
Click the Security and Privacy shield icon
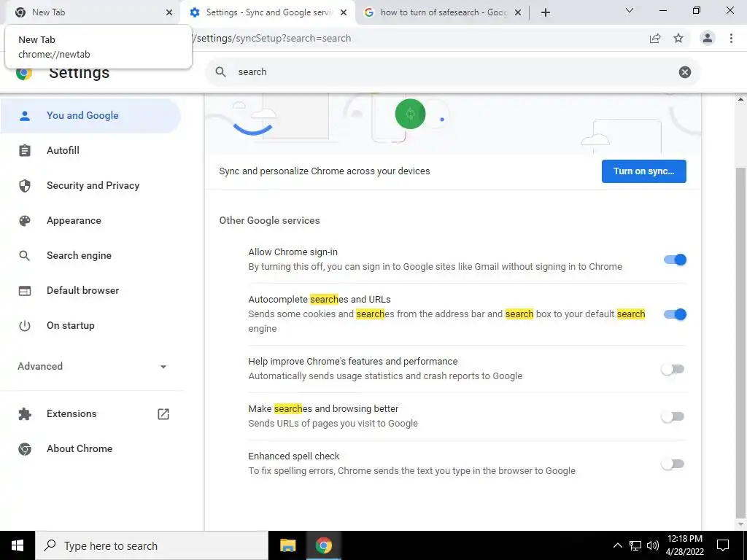click(25, 186)
